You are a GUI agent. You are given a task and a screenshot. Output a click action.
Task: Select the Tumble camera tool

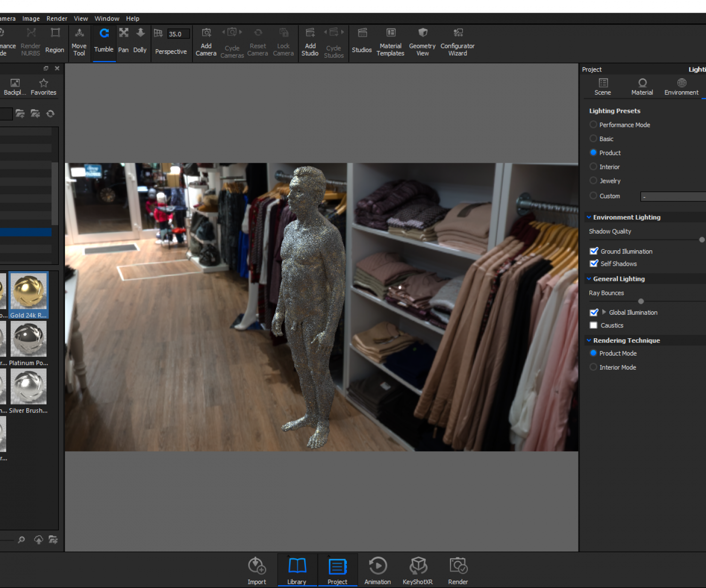(x=104, y=40)
